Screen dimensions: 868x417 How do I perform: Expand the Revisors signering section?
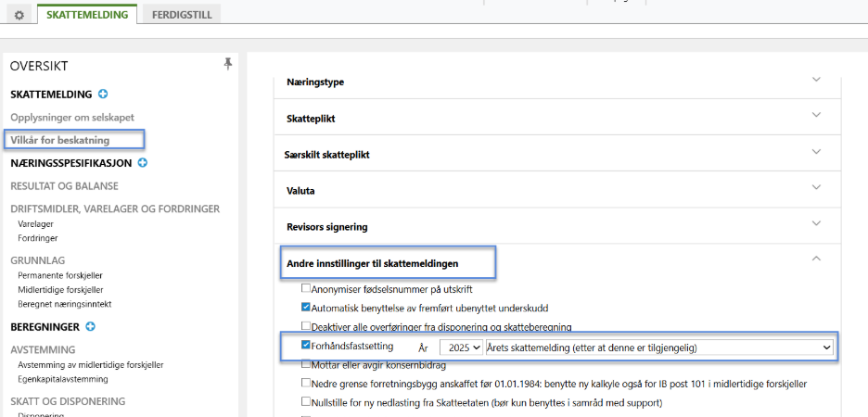816,224
